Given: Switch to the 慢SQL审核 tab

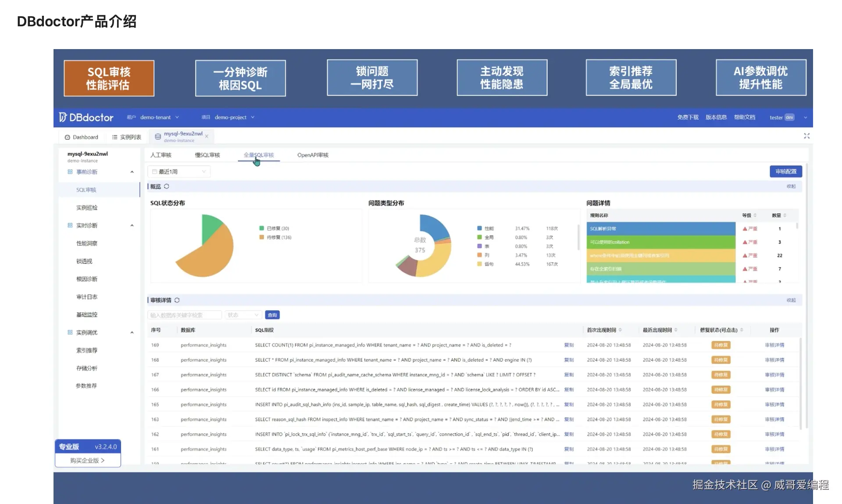Looking at the screenshot, I should click(x=207, y=155).
